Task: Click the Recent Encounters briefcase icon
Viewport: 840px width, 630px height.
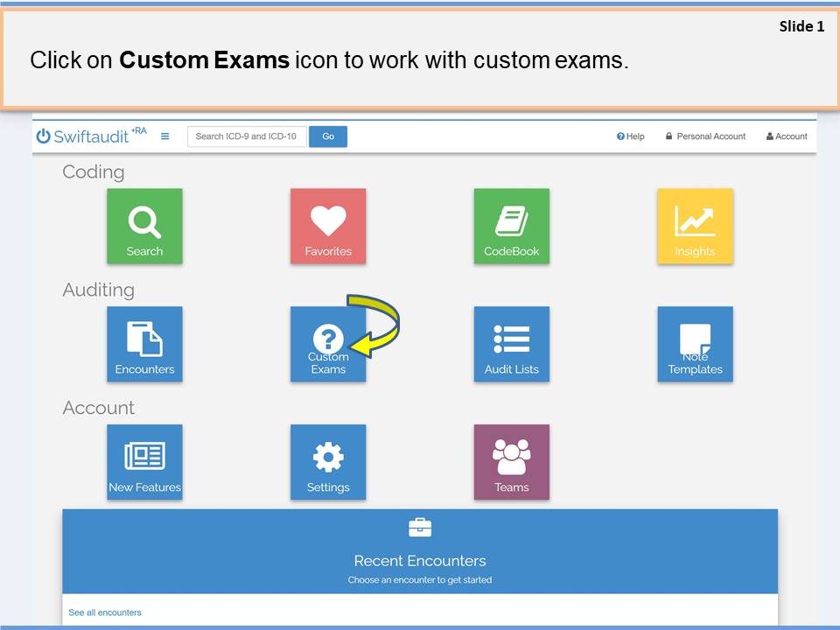Action: tap(420, 528)
